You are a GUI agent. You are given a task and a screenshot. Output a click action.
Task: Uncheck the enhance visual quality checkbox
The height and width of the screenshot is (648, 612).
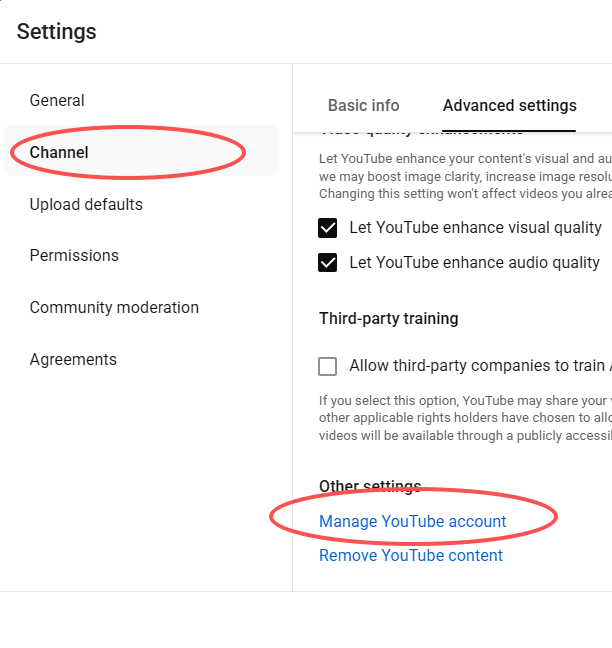pos(328,229)
